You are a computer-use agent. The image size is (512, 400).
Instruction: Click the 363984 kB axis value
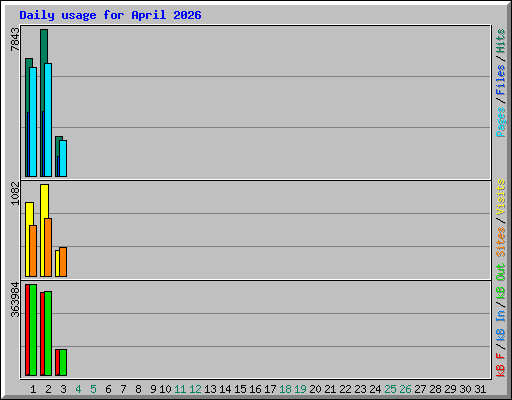point(15,300)
